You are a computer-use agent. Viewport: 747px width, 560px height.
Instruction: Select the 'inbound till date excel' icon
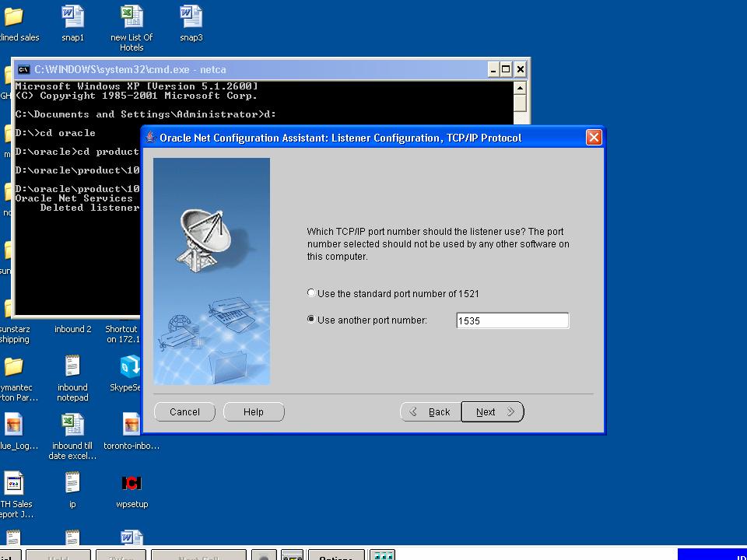(72, 425)
